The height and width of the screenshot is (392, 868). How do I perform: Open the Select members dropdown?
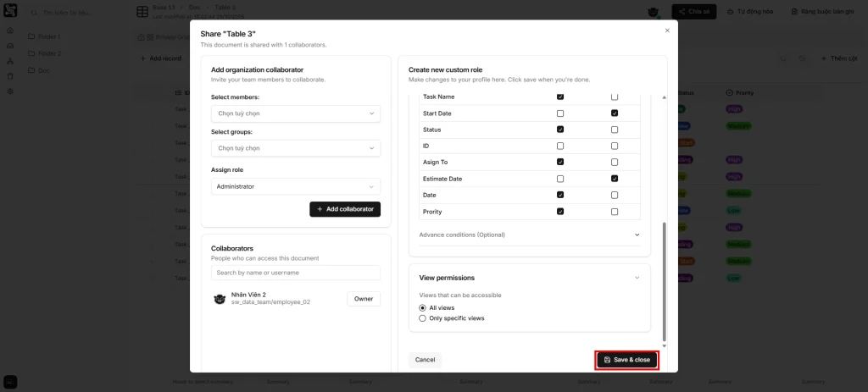(x=295, y=113)
